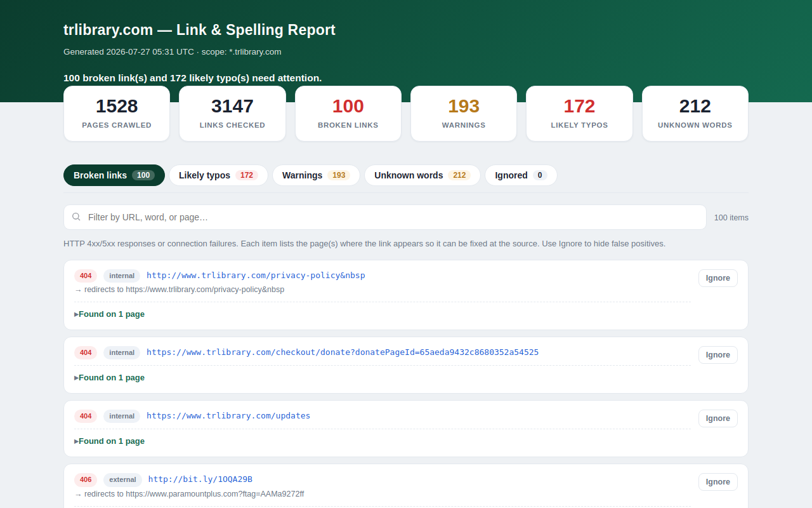Click the report title heading trlibrary.com

[199, 30]
